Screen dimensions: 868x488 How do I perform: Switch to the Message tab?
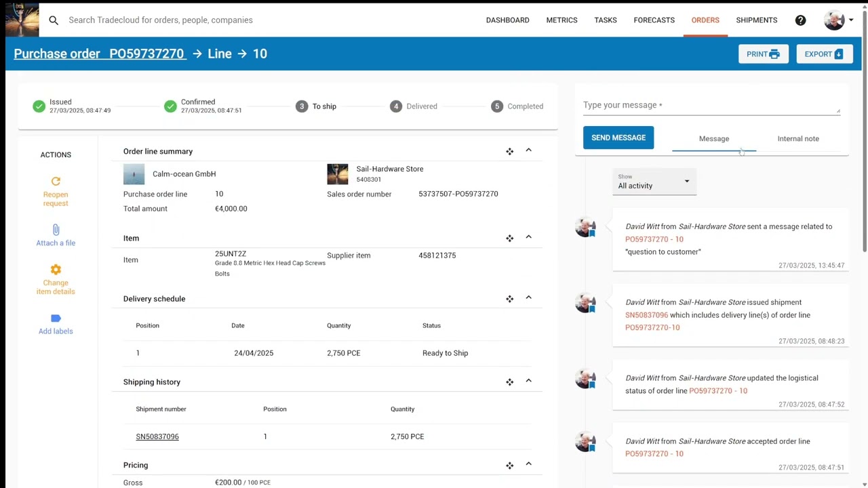(714, 139)
